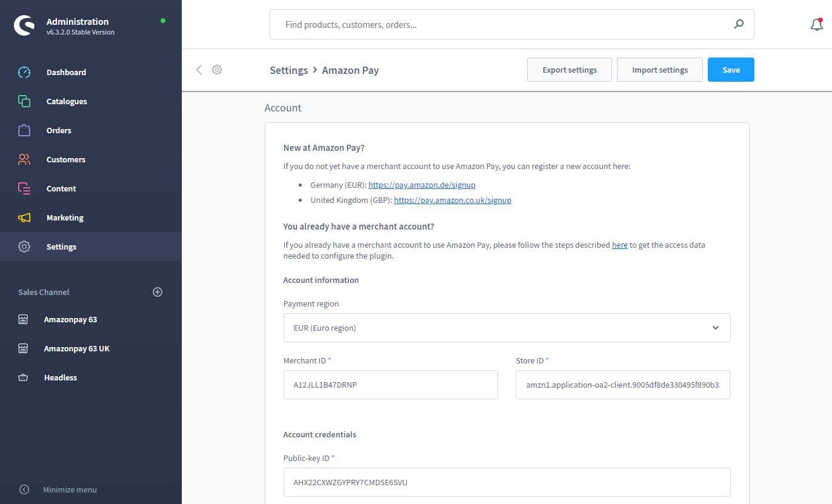The width and height of the screenshot is (832, 504).
Task: Open Catalogues menu item
Action: tap(91, 101)
